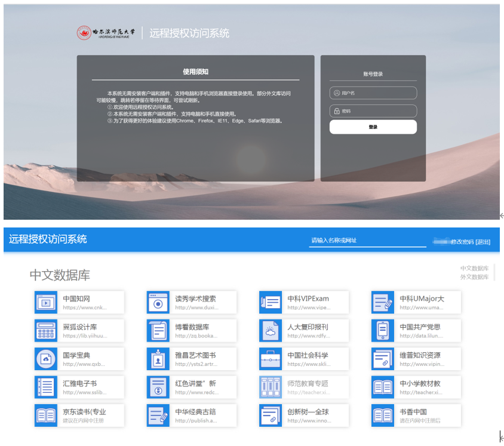Open the 书香中国 book icon

(x=383, y=416)
